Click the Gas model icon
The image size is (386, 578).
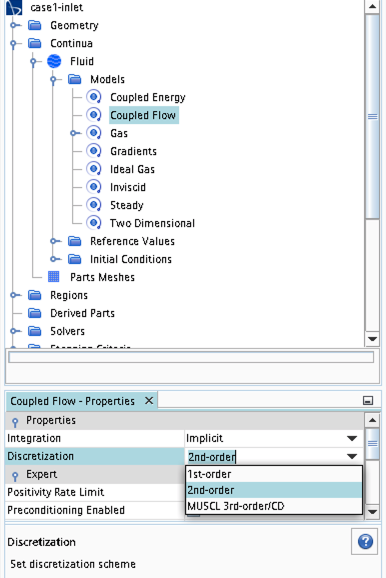pos(94,133)
